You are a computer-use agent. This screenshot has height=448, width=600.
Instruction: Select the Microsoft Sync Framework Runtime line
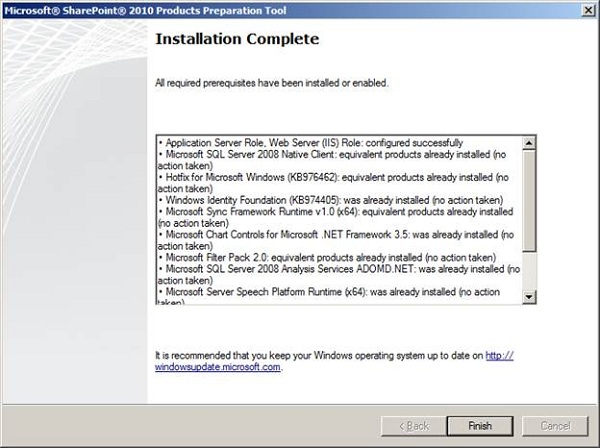tap(336, 217)
